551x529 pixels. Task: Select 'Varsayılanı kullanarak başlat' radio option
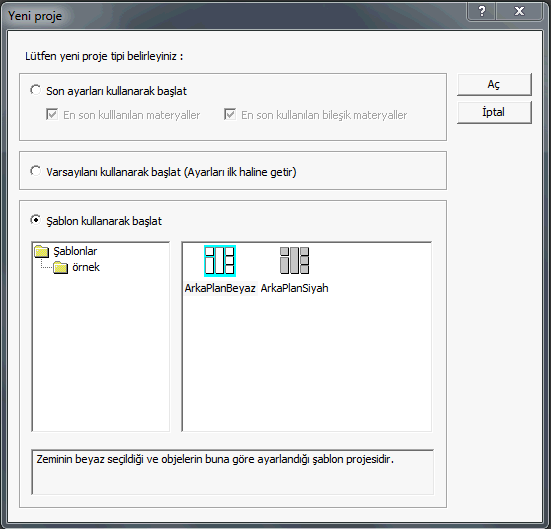(x=35, y=171)
